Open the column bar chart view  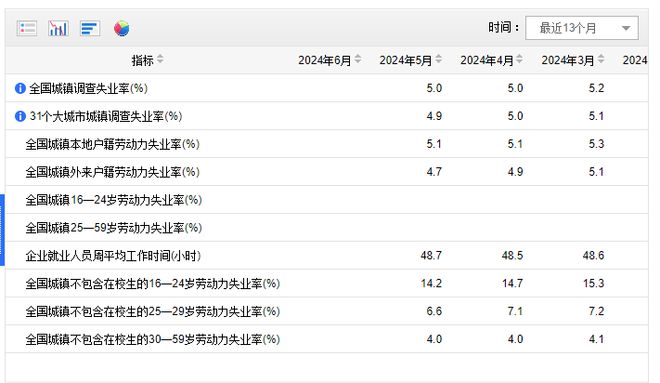point(58,29)
